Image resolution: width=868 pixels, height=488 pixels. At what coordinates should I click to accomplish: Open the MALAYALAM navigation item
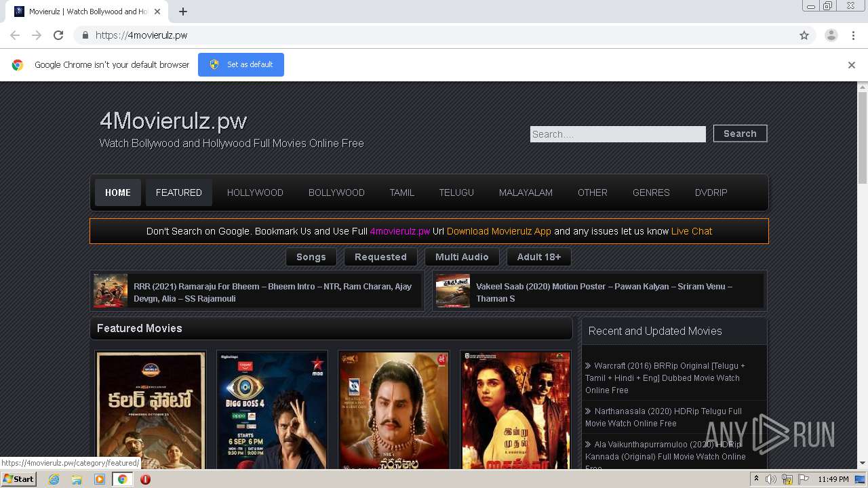(x=526, y=192)
